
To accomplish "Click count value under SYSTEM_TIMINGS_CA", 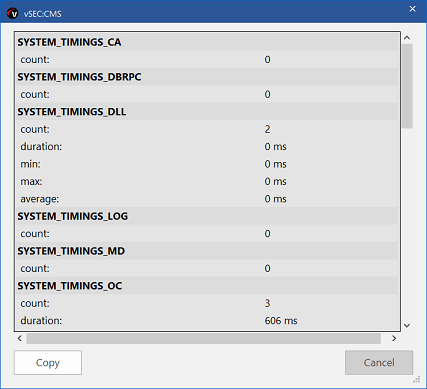I will [x=267, y=60].
